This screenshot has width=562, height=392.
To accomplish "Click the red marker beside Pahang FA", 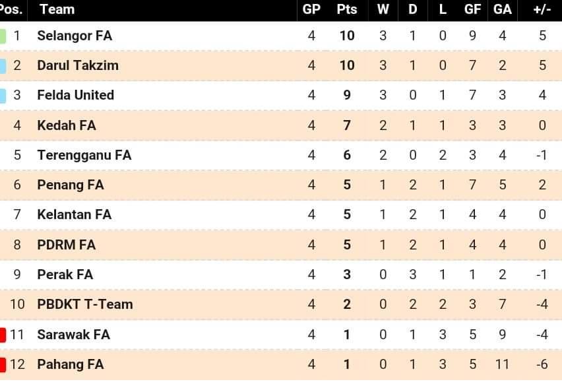I will pyautogui.click(x=3, y=365).
